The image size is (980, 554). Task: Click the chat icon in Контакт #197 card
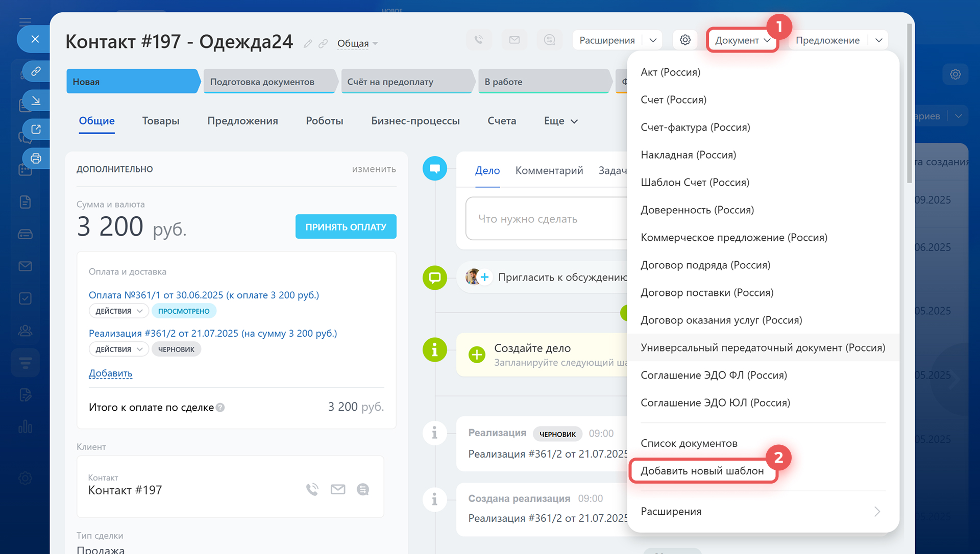pos(363,489)
